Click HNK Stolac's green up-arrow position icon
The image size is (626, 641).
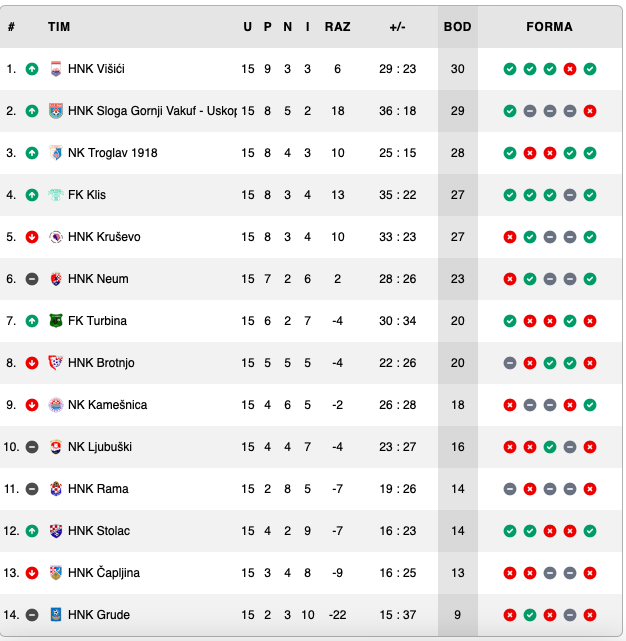coord(32,531)
